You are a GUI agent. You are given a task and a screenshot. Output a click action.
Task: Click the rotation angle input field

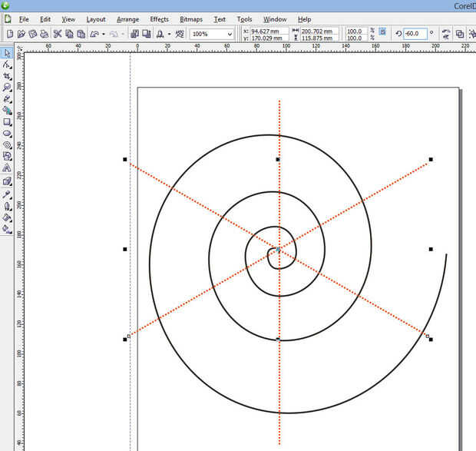point(415,34)
